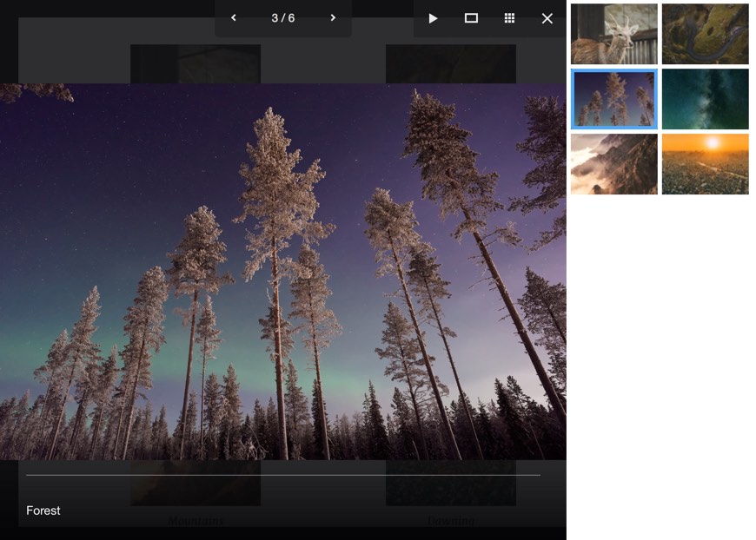
Task: Open the Milky Way night sky thumbnail
Action: coord(705,99)
